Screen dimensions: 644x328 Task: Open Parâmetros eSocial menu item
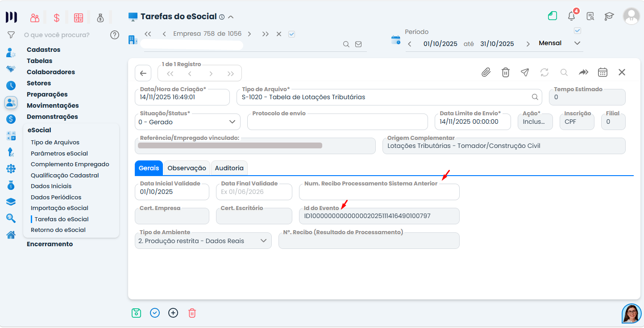(x=59, y=153)
